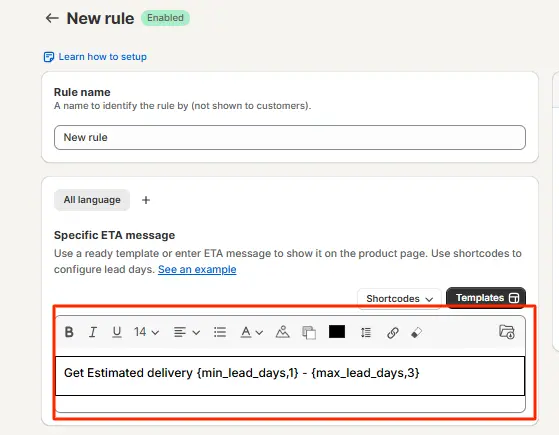Select the All language tab

[x=92, y=200]
